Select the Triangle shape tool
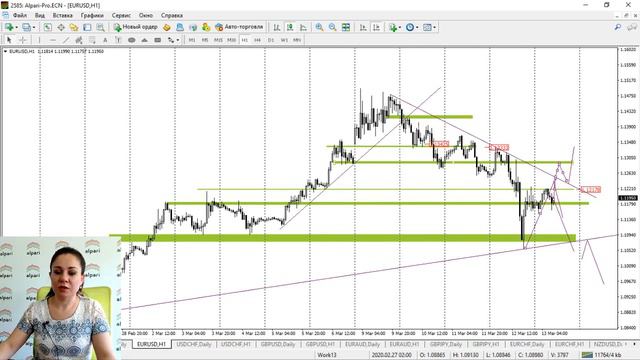640x360 pixels. [x=144, y=40]
